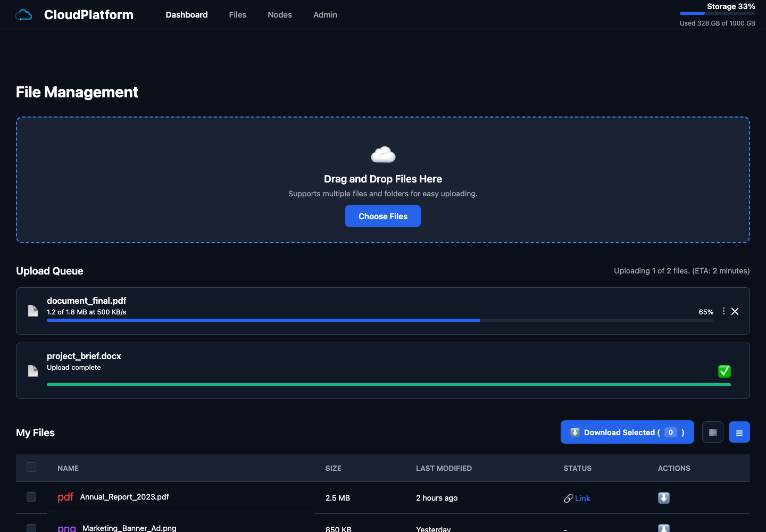Click the Choose Files button

coord(383,216)
